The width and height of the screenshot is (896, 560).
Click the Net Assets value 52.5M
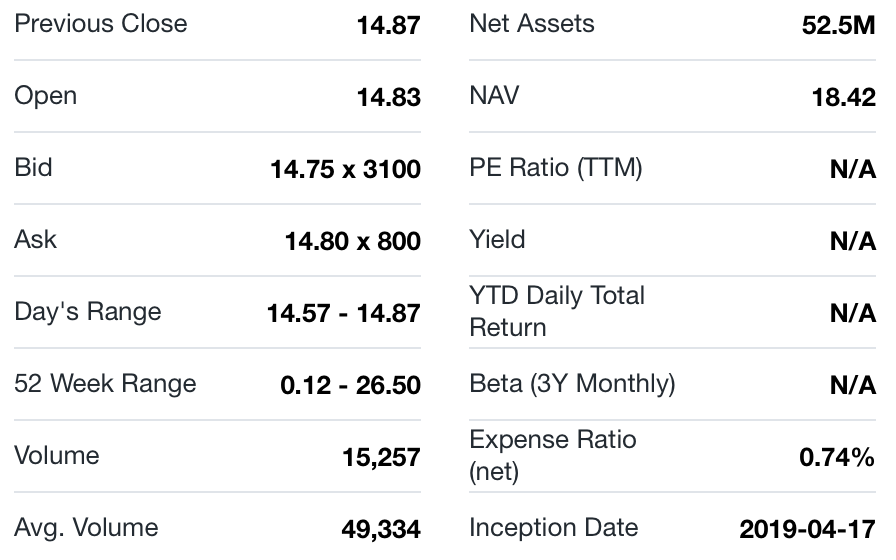point(838,26)
